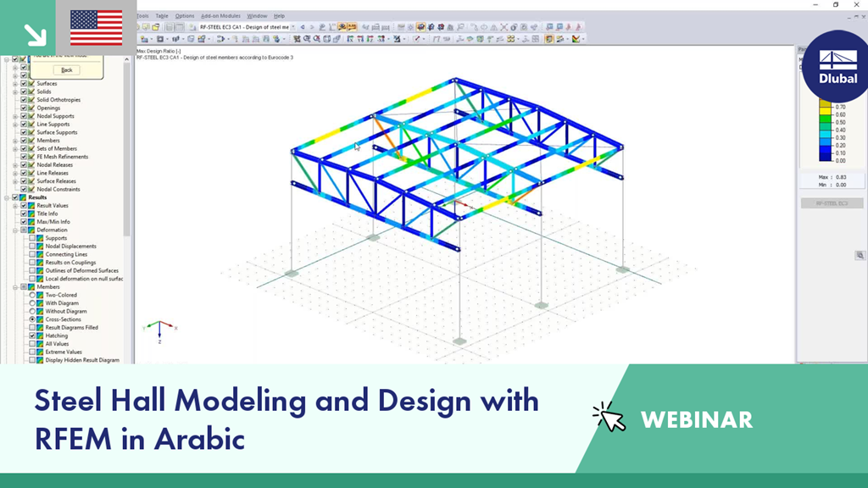The width and height of the screenshot is (868, 488).
Task: Click the results icon beside the Results tree node
Action: [23, 197]
